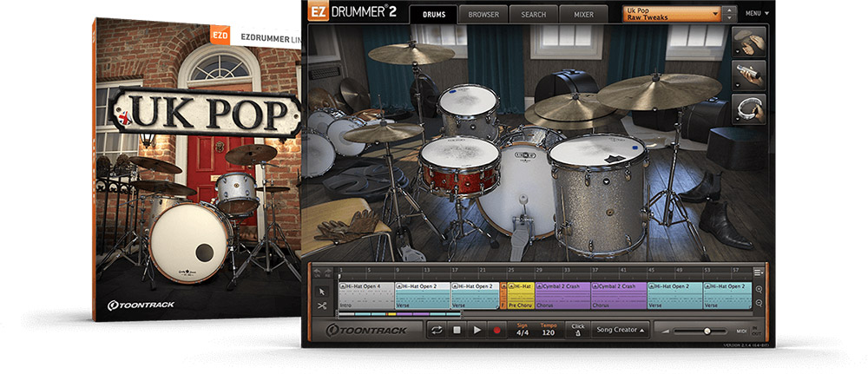Viewport: 868px width, 374px height.
Task: Open the hand claps instrument dropdown arrow
Action: [739, 52]
